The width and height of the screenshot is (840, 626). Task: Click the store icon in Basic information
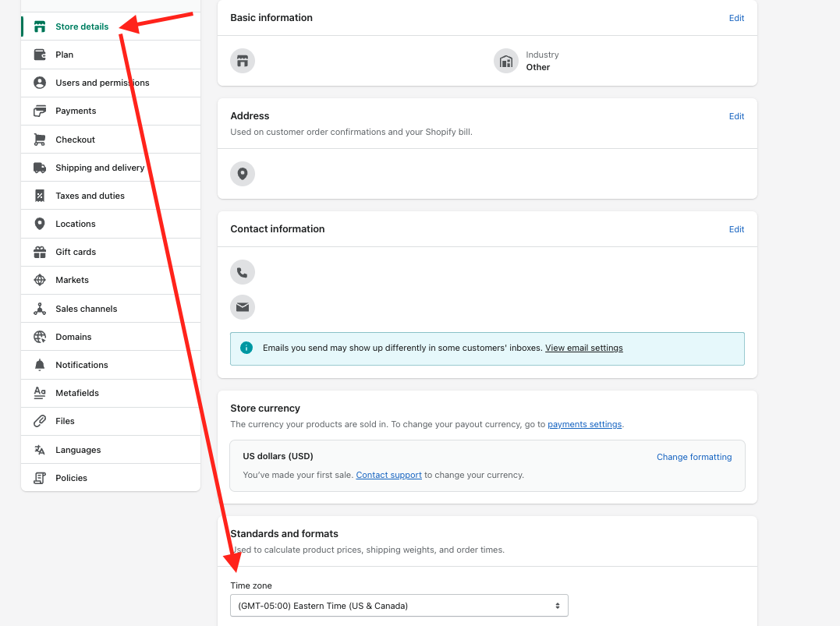pyautogui.click(x=243, y=61)
